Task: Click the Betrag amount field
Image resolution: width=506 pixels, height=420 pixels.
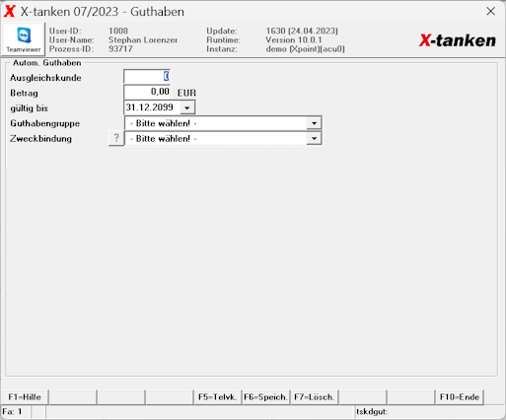Action: (x=147, y=92)
